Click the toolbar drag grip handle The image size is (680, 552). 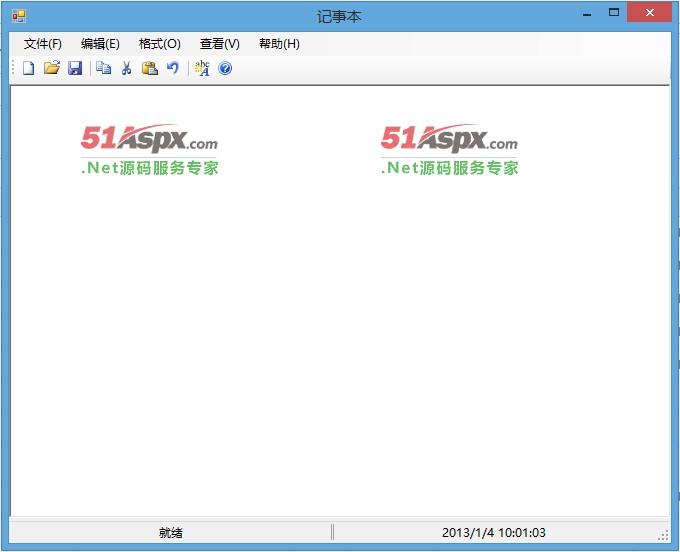13,68
